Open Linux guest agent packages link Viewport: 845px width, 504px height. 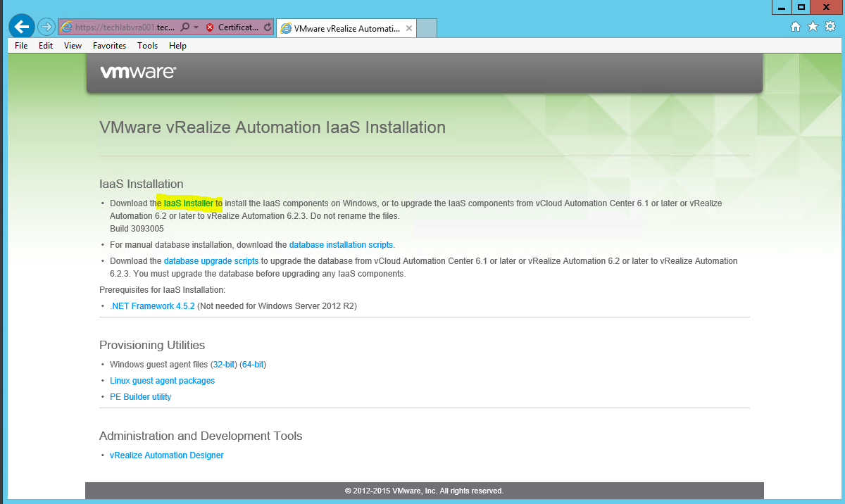coord(163,381)
